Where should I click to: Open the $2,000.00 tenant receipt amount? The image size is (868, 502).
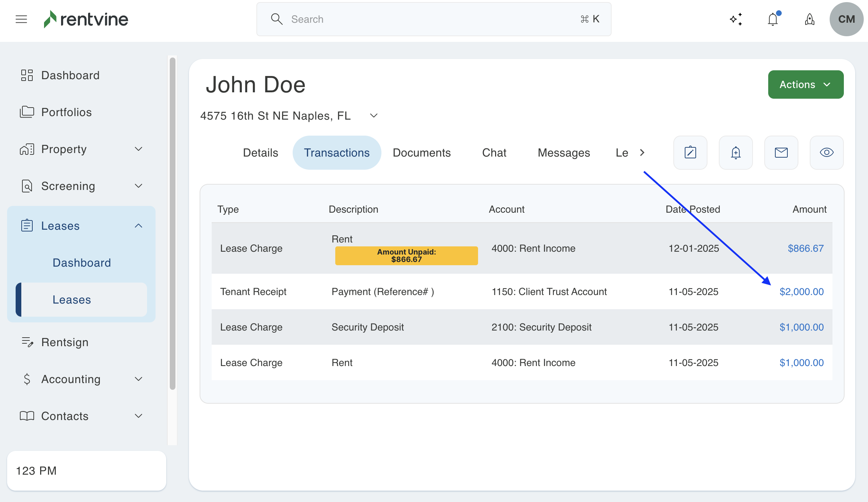click(801, 292)
